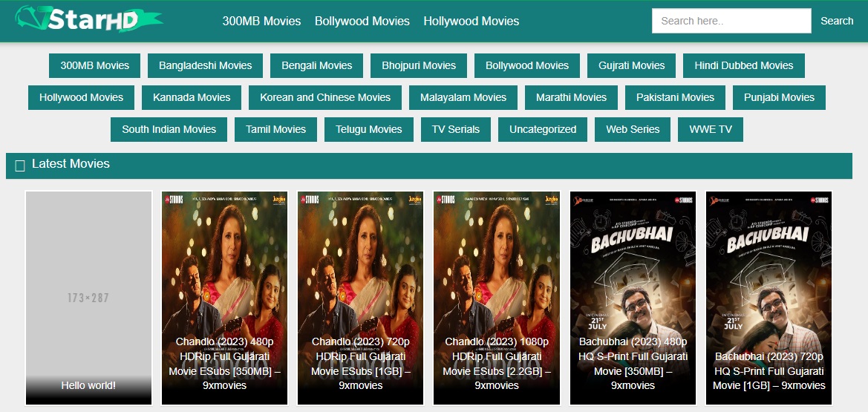Open Bangladeshi Movies category

[x=206, y=65]
